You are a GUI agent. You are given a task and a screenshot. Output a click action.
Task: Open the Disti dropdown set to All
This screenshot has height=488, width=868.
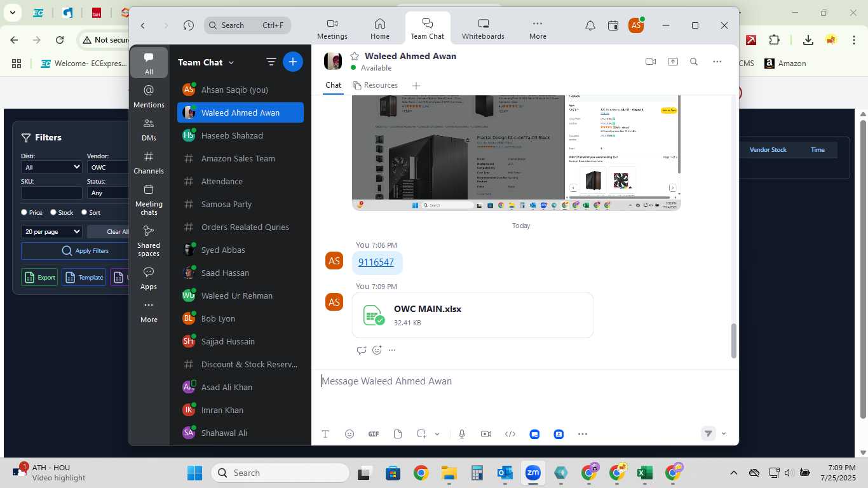(51, 167)
